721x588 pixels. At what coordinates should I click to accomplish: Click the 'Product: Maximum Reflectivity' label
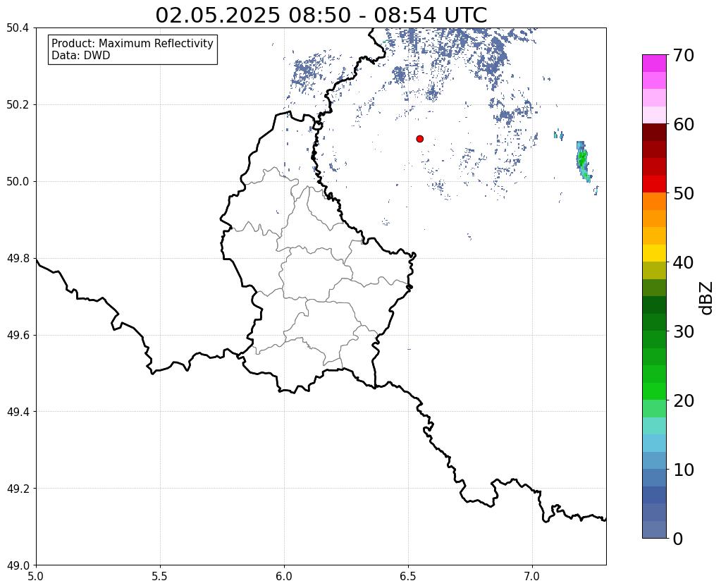pos(133,43)
